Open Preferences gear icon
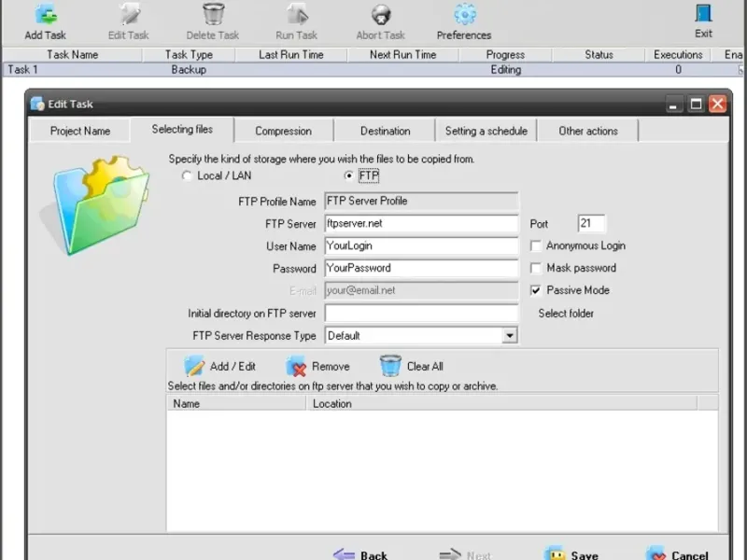This screenshot has height=560, width=747. (464, 14)
